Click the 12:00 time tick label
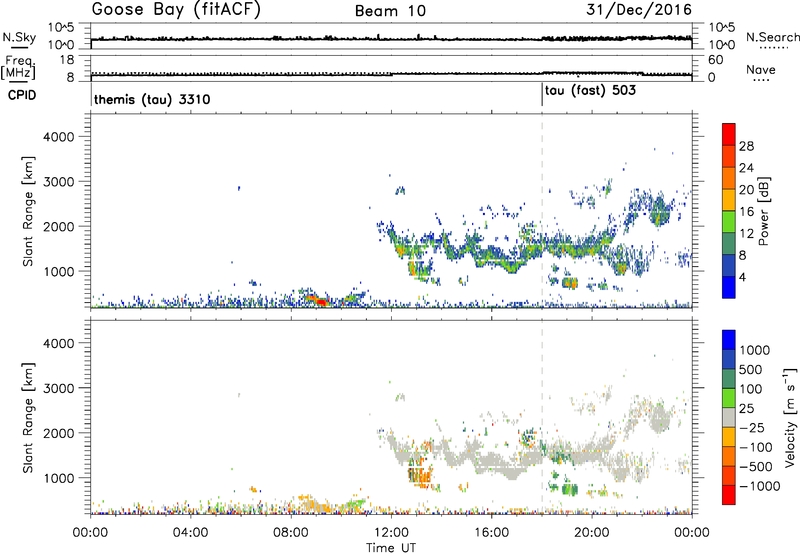 coord(391,533)
